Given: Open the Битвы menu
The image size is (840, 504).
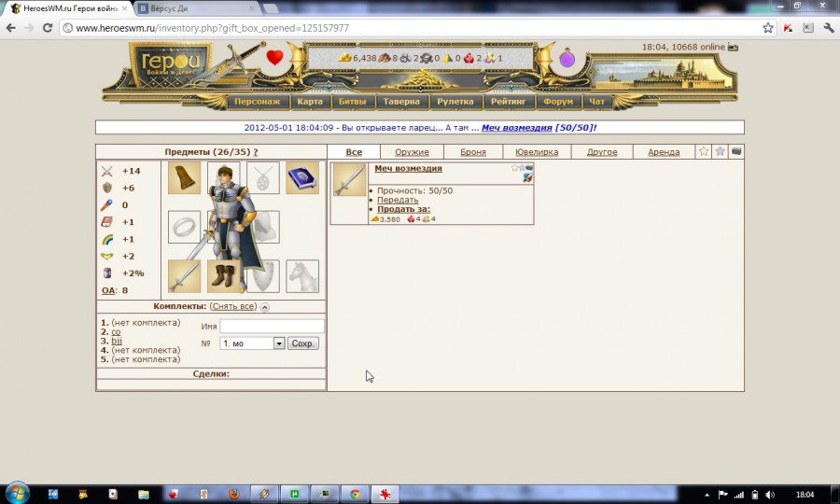Looking at the screenshot, I should point(352,101).
